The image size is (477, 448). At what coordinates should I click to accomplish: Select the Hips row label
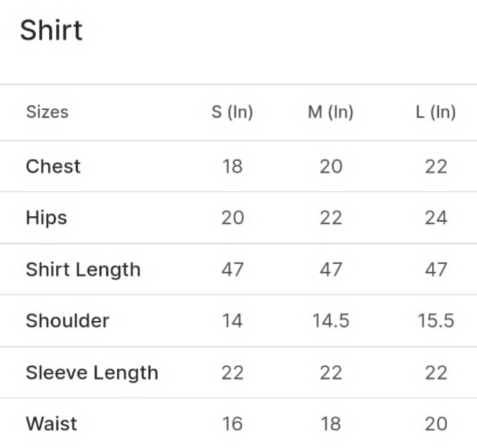pyautogui.click(x=47, y=218)
